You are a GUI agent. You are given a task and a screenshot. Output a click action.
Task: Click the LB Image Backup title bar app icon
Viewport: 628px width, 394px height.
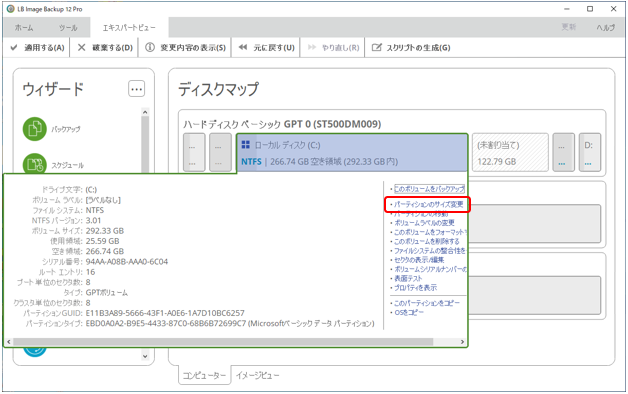pos(11,9)
